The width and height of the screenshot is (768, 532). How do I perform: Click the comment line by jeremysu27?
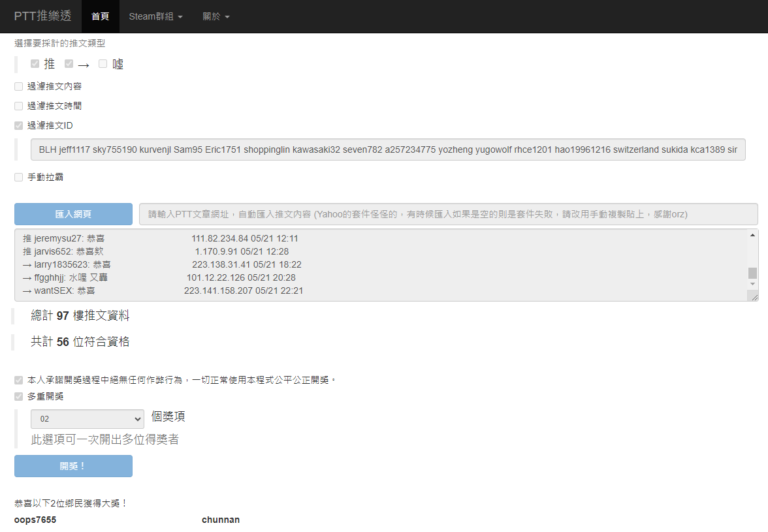pos(160,238)
